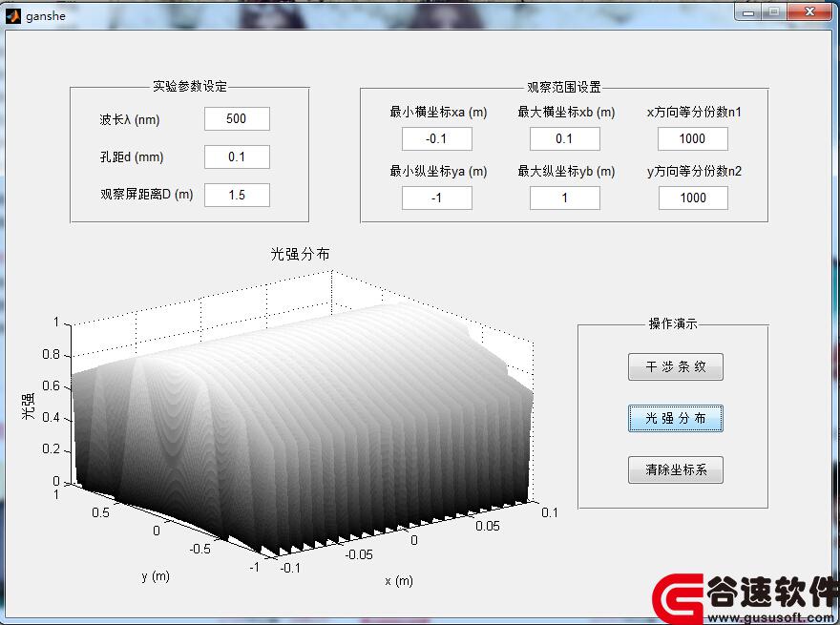The width and height of the screenshot is (840, 625).
Task: Click the 观察范围设置 panel title
Action: coord(564,87)
